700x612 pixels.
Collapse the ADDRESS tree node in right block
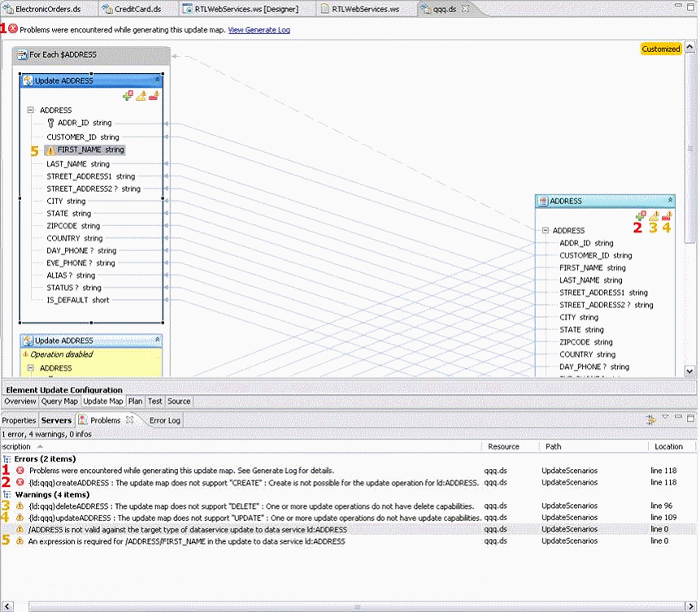(545, 230)
